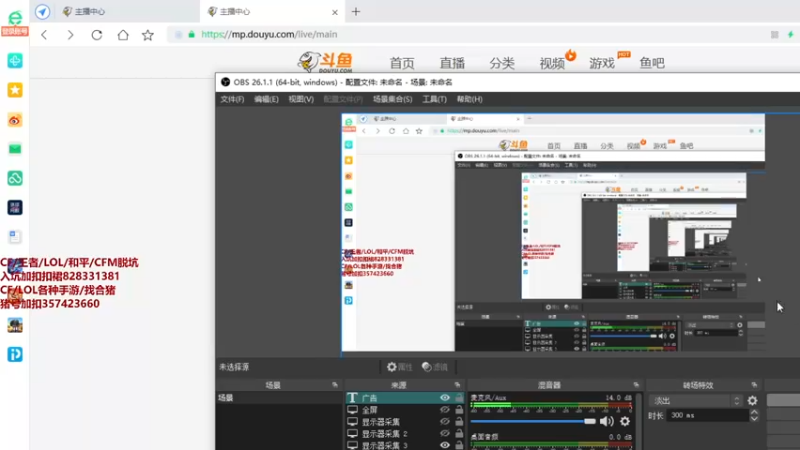Open the green mail sidebar icon
This screenshot has width=800, height=450.
pos(15,149)
